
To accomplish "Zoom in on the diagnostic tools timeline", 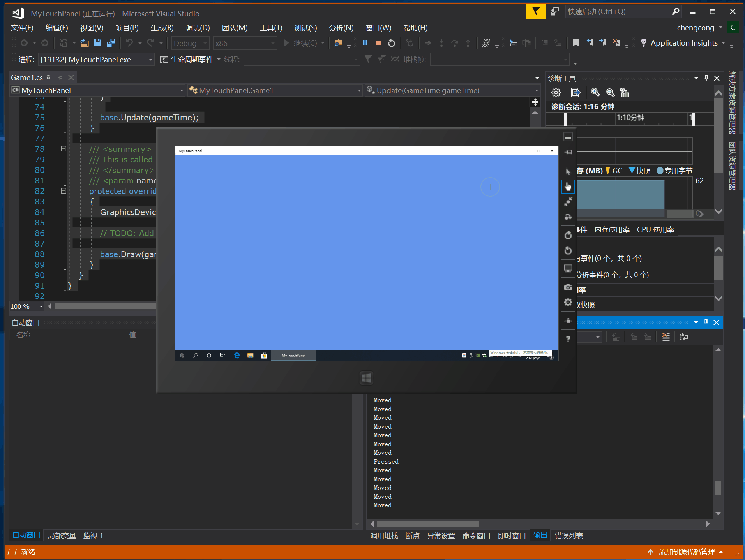I will [595, 93].
